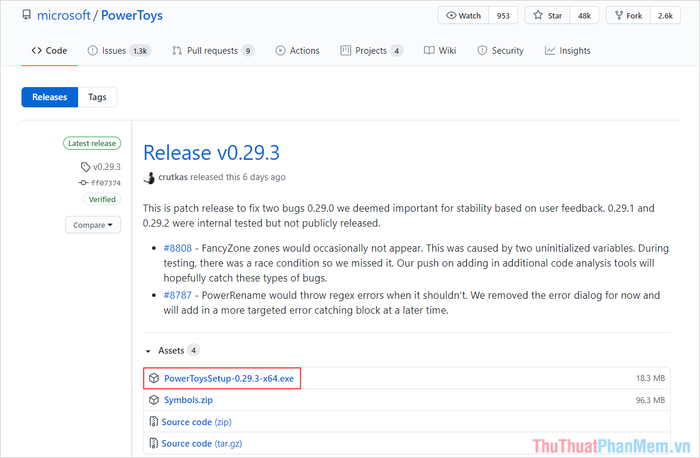Switch to the Tags tab
Viewport: 700px width, 458px height.
coord(97,97)
